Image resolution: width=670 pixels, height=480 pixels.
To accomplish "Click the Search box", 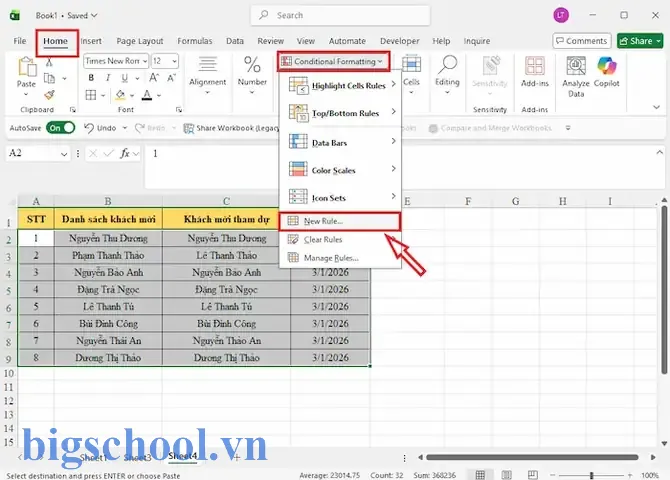I will coord(341,15).
